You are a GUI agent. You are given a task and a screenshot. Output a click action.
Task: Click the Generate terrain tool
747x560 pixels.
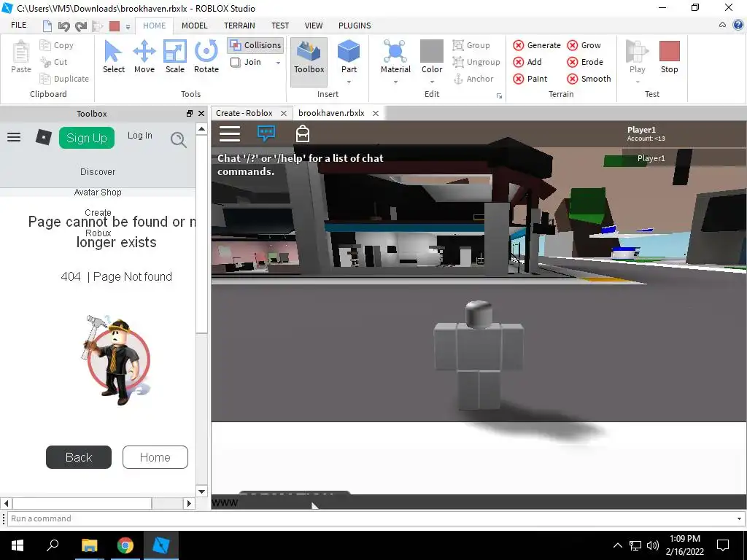point(537,45)
